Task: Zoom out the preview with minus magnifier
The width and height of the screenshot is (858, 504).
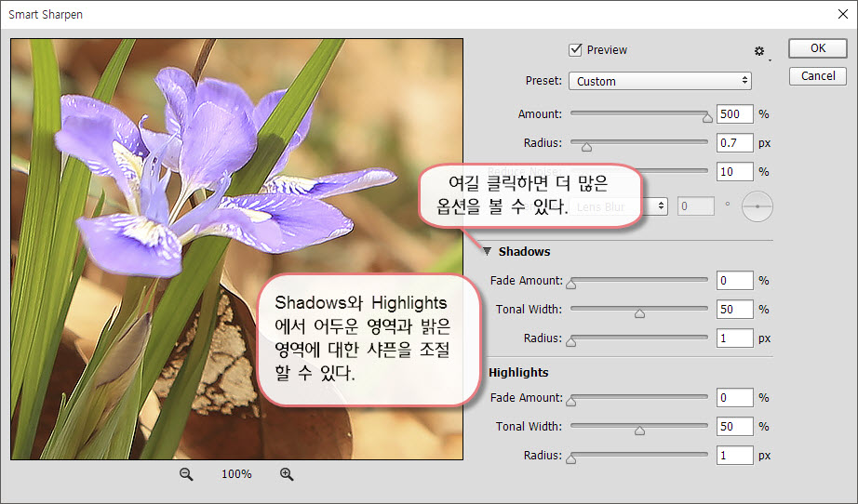Action: pyautogui.click(x=186, y=474)
